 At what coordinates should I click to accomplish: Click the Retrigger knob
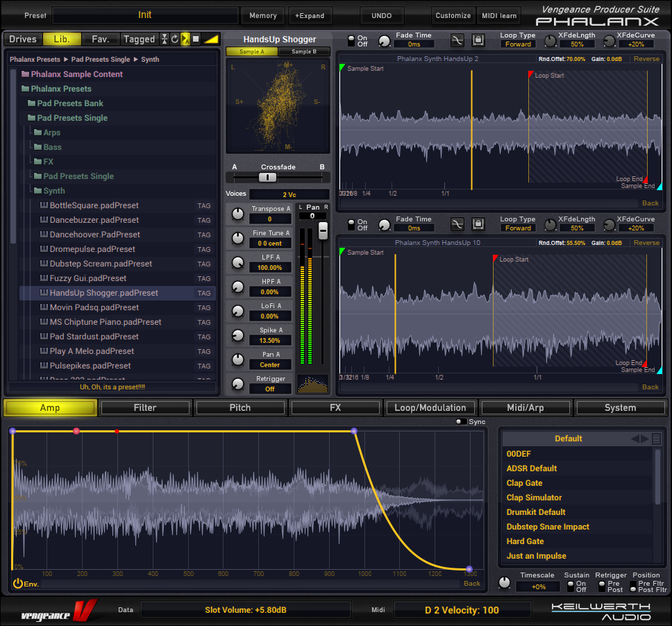pos(237,384)
